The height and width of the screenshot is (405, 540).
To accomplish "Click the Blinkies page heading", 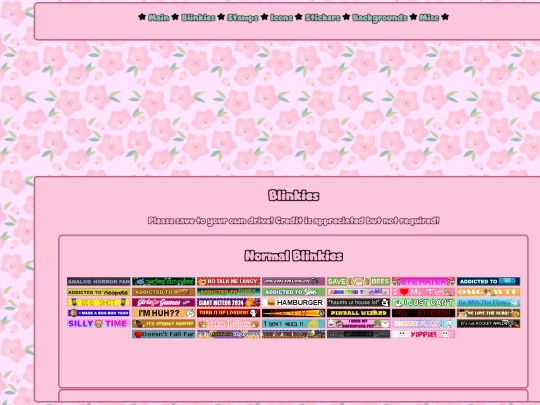I will 293,196.
